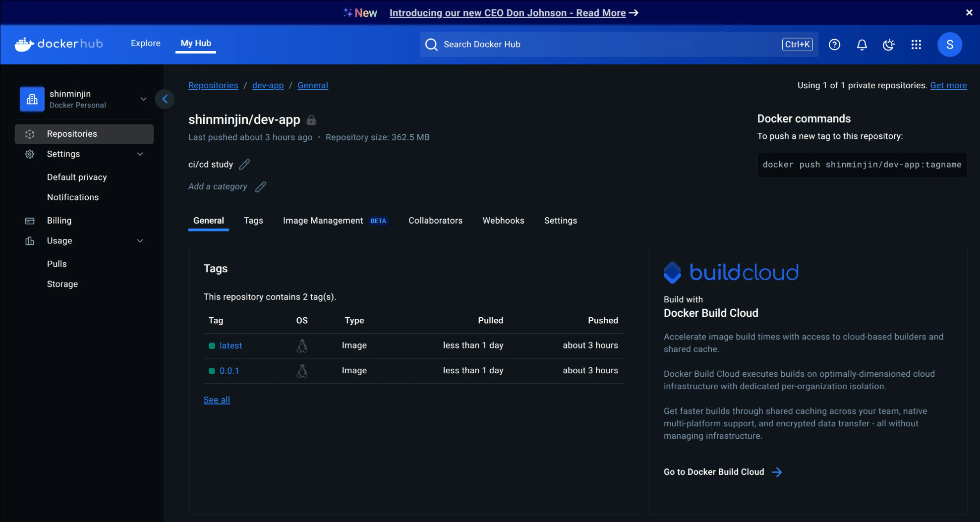
Task: Open Storage under Usage
Action: tap(62, 284)
